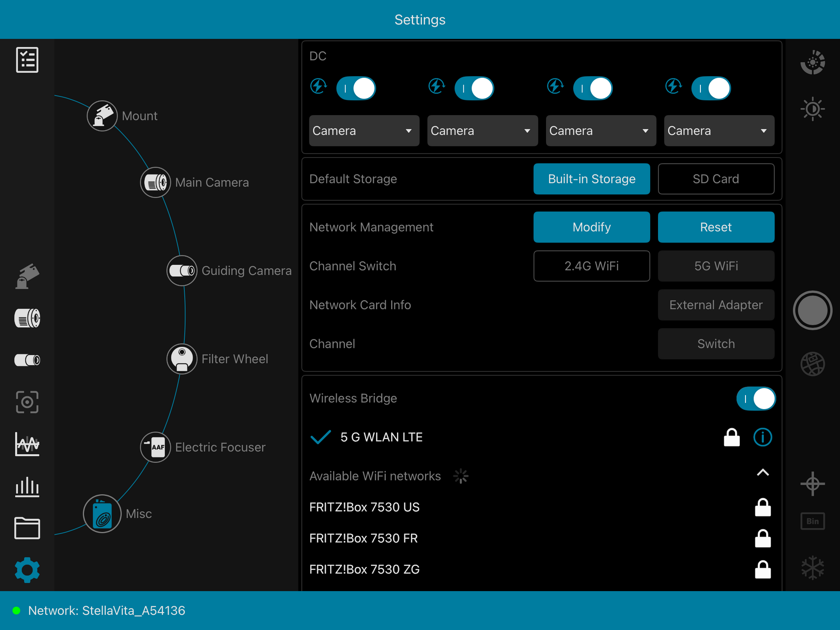Image resolution: width=840 pixels, height=630 pixels.
Task: Open the plate-solve focus frame icon
Action: (x=27, y=402)
